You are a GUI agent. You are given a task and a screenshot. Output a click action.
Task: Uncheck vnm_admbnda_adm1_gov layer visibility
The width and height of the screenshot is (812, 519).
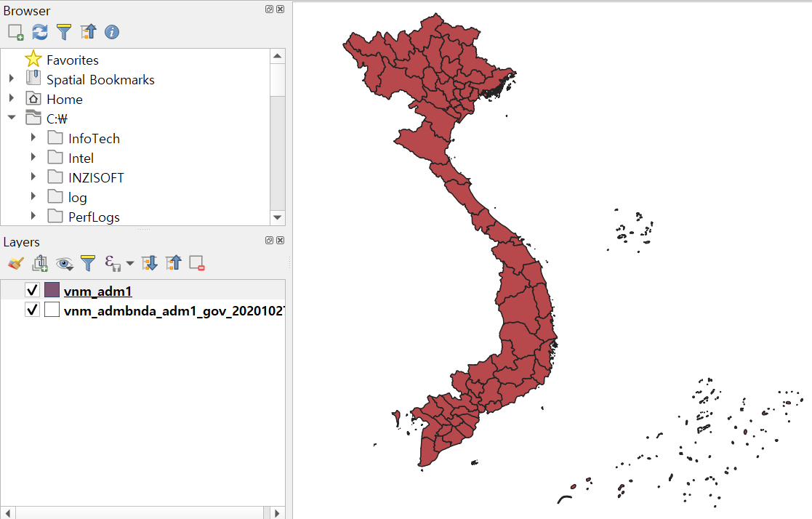click(x=32, y=310)
